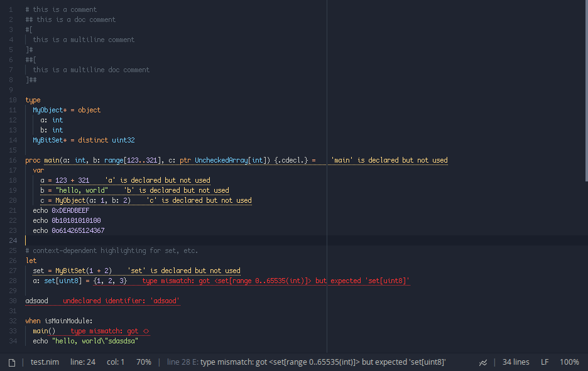Click the type mismatch error message in status bar

click(x=307, y=362)
